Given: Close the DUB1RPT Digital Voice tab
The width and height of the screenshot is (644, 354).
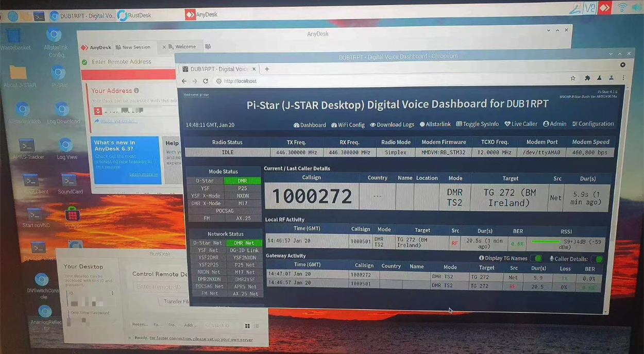Looking at the screenshot, I should (254, 69).
